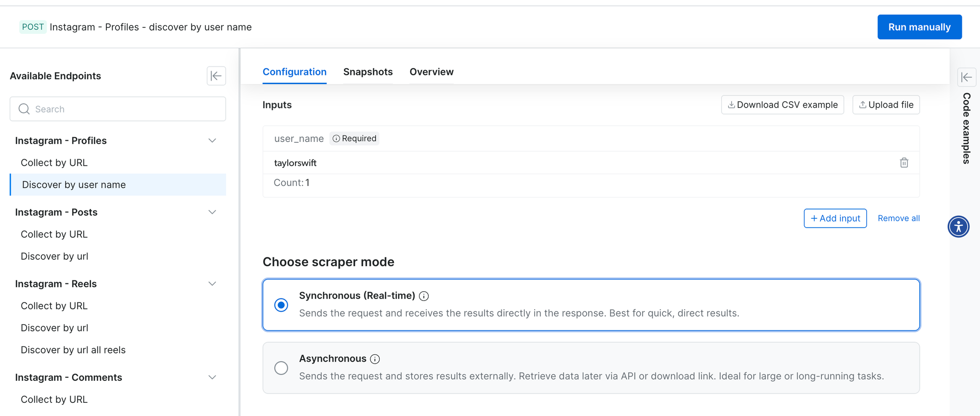This screenshot has width=980, height=416.
Task: Select Asynchronous scraper mode
Action: pyautogui.click(x=281, y=368)
